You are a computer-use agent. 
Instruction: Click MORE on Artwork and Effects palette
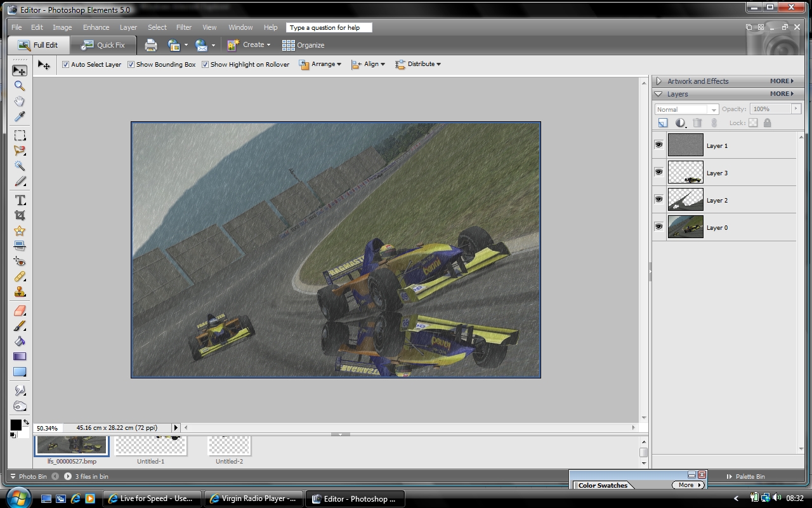tap(782, 81)
